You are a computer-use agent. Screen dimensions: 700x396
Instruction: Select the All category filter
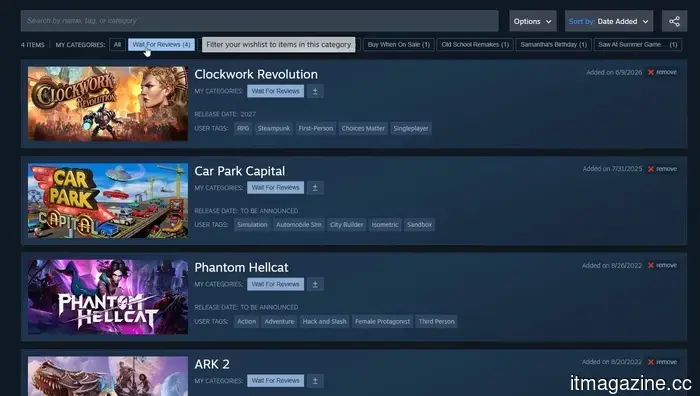117,45
